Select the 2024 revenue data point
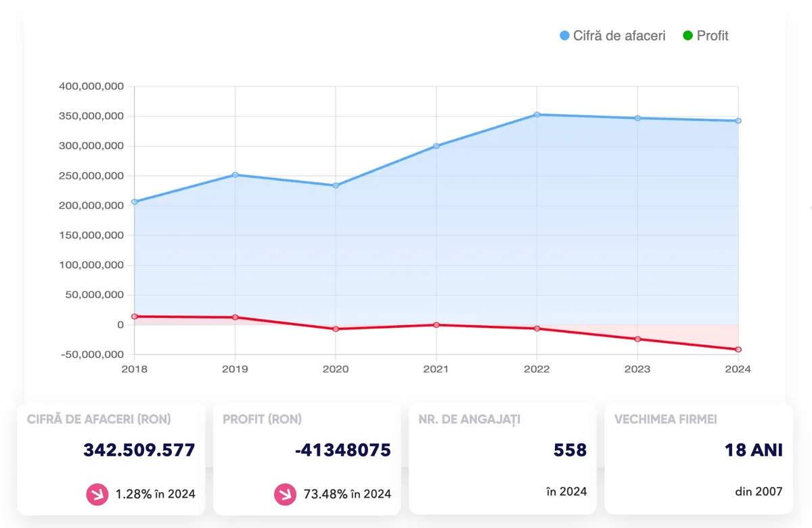Viewport: 812px width, 528px height. [x=738, y=120]
